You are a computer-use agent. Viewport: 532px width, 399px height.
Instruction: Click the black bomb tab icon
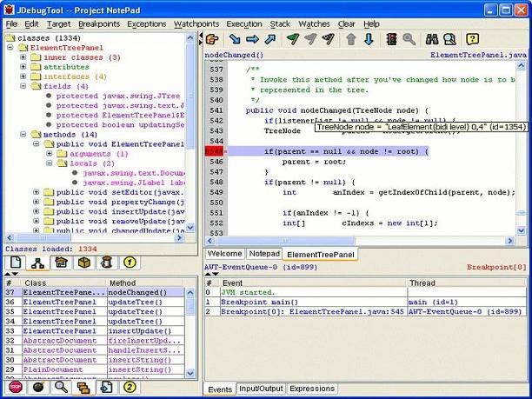(x=38, y=387)
